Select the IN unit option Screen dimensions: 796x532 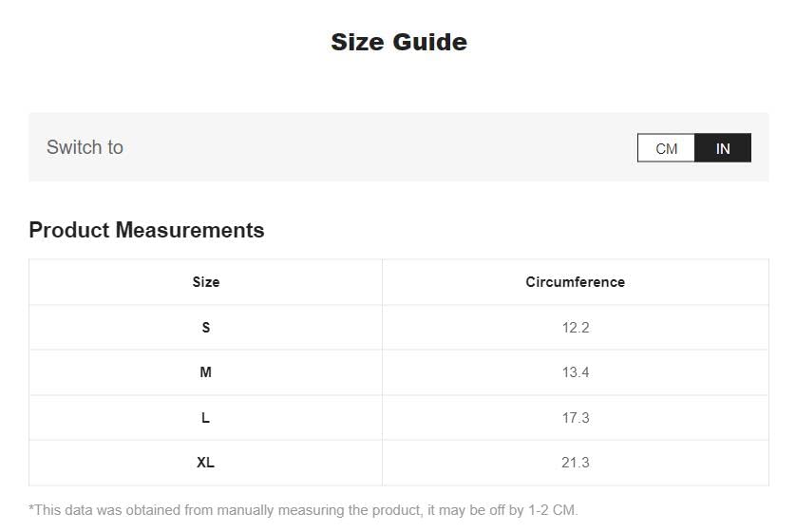[723, 148]
